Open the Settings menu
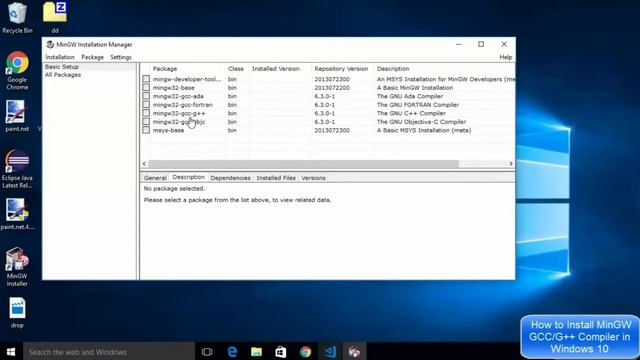This screenshot has height=360, width=640. pos(121,57)
